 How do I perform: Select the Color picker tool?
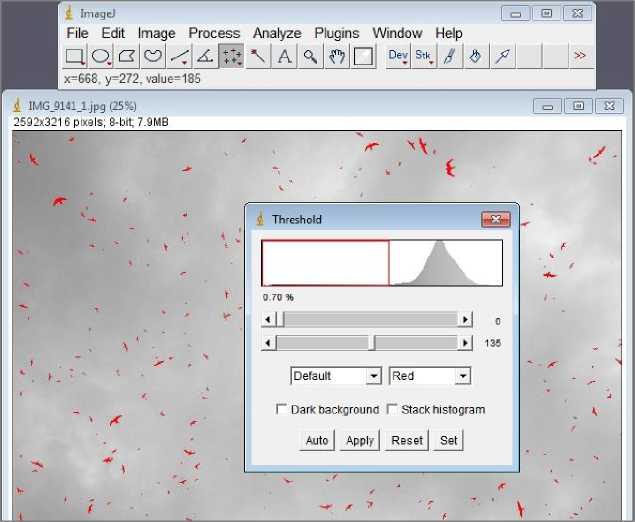click(x=363, y=56)
